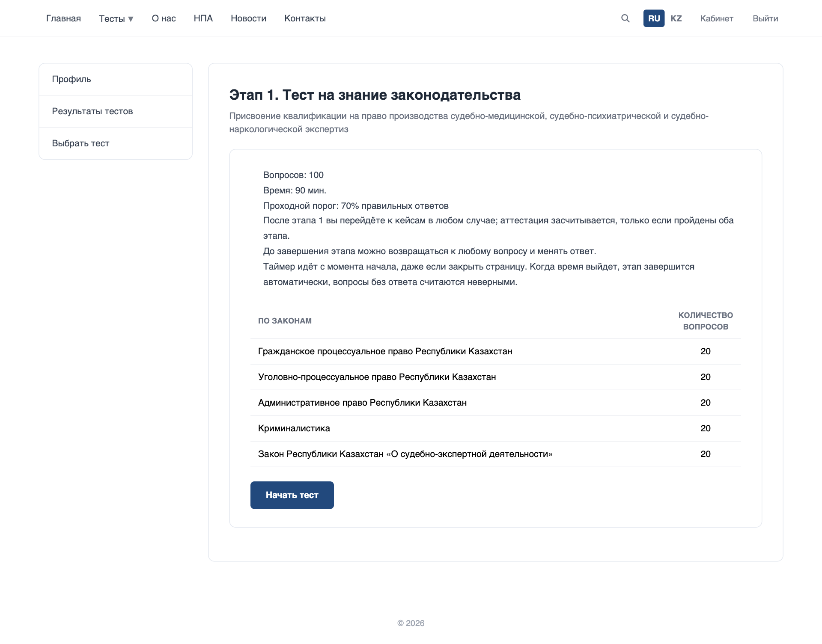
Task: Select Профиль in the sidebar
Action: pos(116,79)
